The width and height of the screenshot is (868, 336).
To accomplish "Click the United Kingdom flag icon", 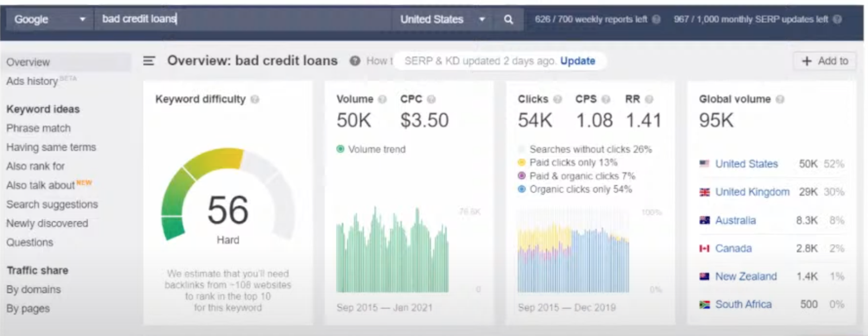I will point(704,192).
